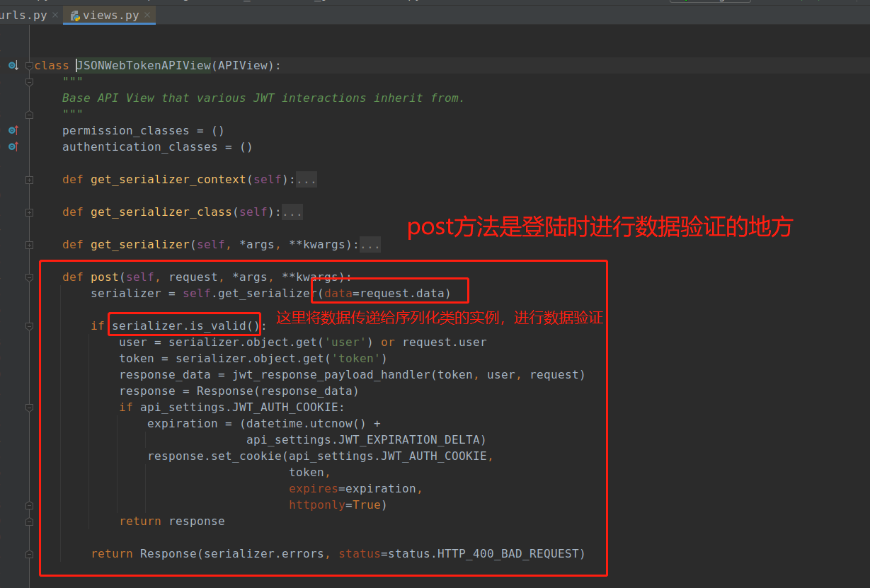Screen dimensions: 870x588
Task: Place cursor on 'authentication_classes = ()' line
Action: (158, 146)
